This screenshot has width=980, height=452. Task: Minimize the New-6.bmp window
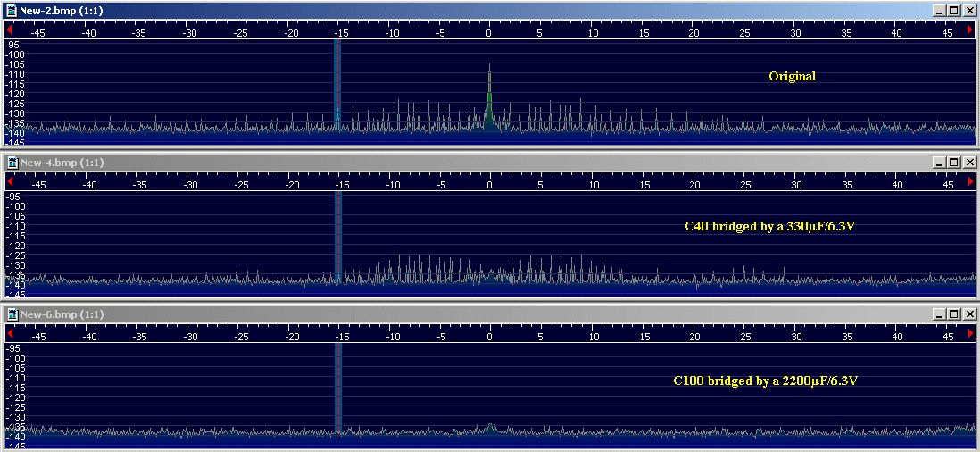click(939, 314)
